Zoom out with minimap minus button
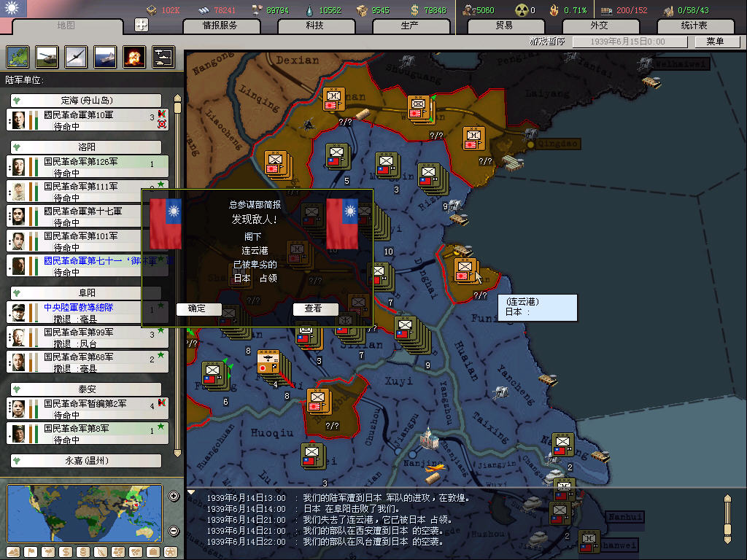Image resolution: width=747 pixels, height=560 pixels. click(x=174, y=531)
